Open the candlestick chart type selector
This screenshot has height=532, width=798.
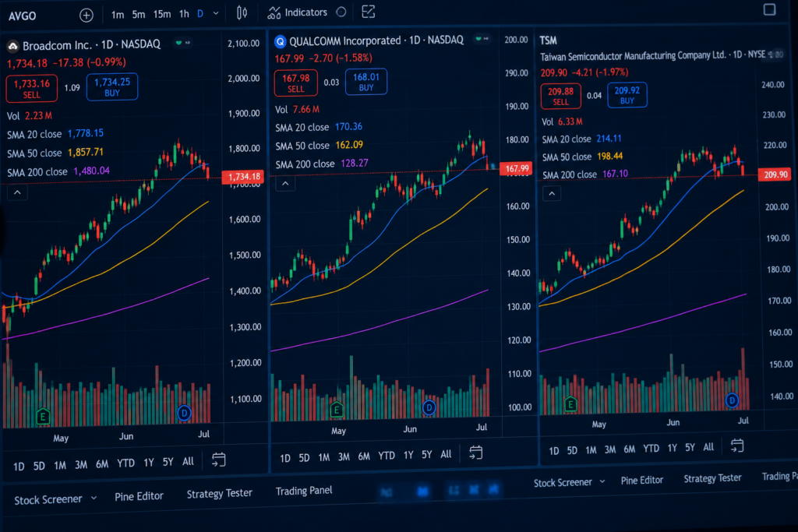point(242,13)
